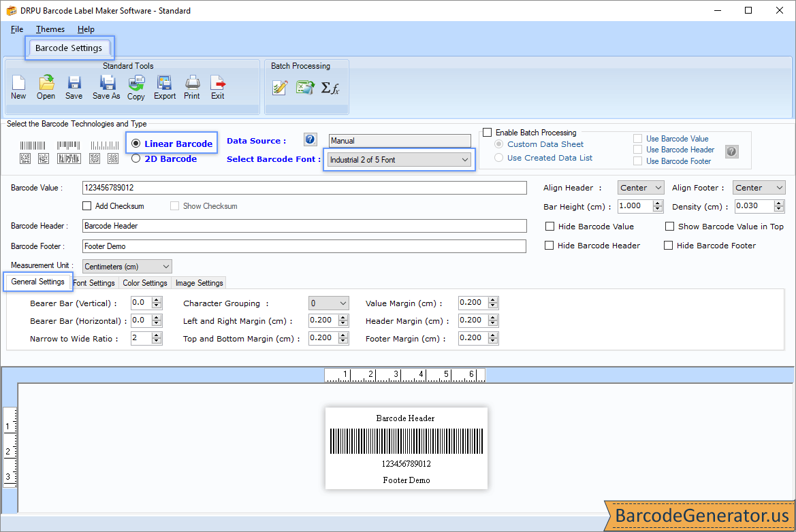This screenshot has width=796, height=532.
Task: Adjust Left and Right Margin stepper
Action: pyautogui.click(x=344, y=320)
